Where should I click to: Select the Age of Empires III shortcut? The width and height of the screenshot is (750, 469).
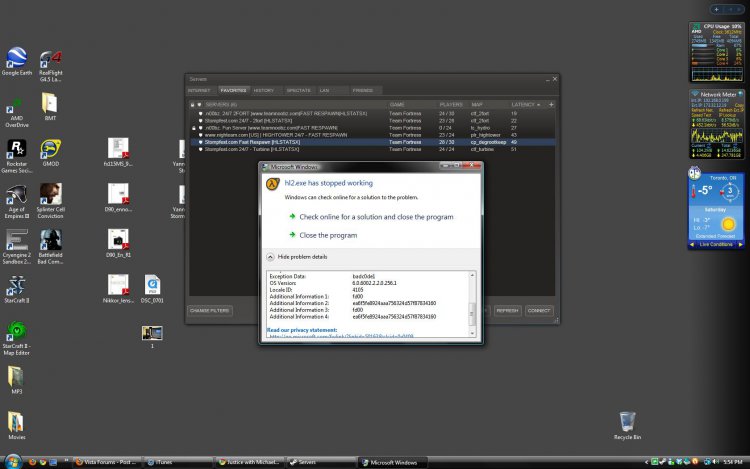(17, 202)
